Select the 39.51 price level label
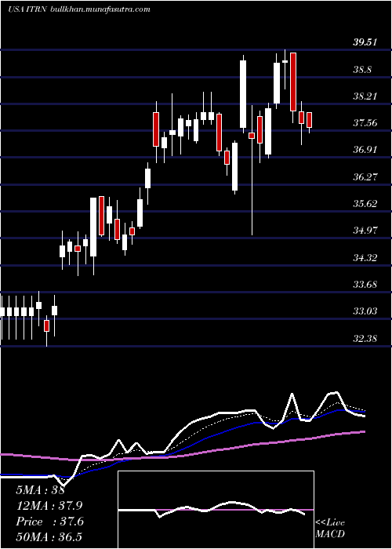392x549 pixels. click(x=365, y=42)
